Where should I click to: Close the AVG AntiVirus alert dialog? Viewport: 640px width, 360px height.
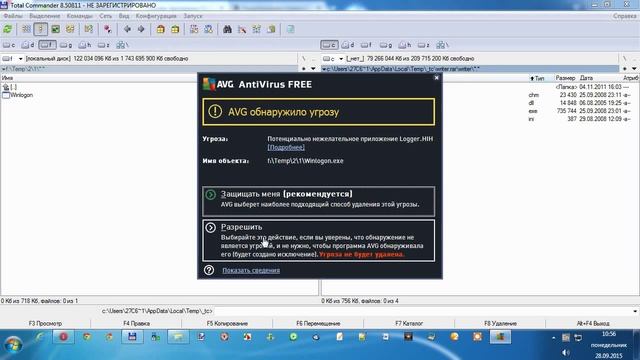pyautogui.click(x=436, y=78)
